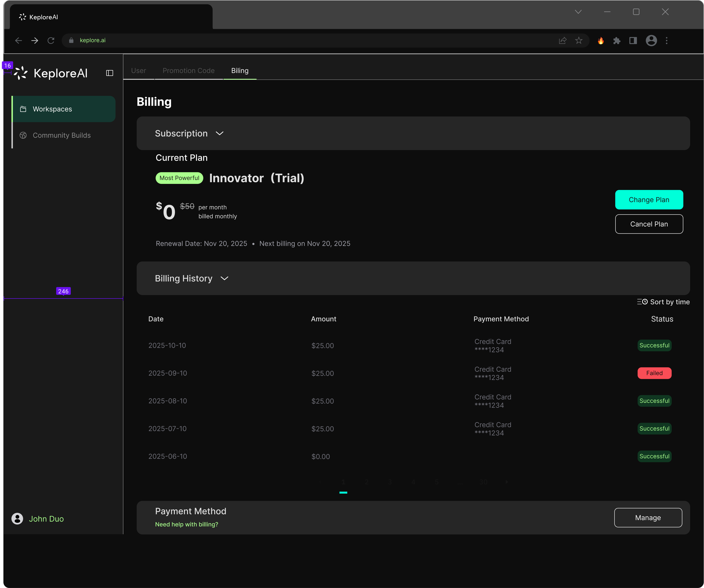704x588 pixels.
Task: Switch to the Promotion Code tab
Action: point(188,71)
